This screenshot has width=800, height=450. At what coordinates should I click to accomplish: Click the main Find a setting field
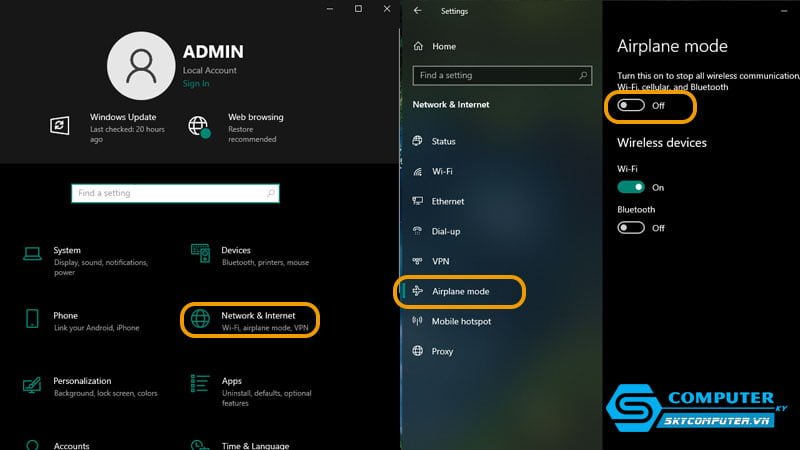(x=175, y=193)
